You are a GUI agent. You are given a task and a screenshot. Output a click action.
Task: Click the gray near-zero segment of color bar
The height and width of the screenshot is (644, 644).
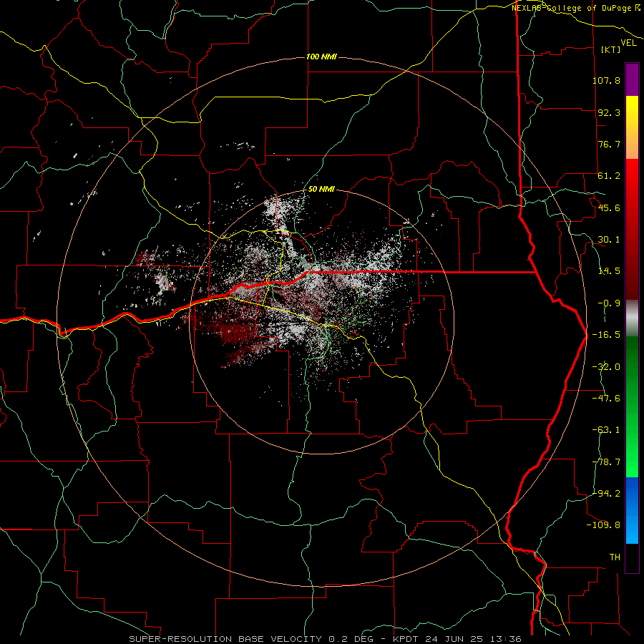pos(632,318)
